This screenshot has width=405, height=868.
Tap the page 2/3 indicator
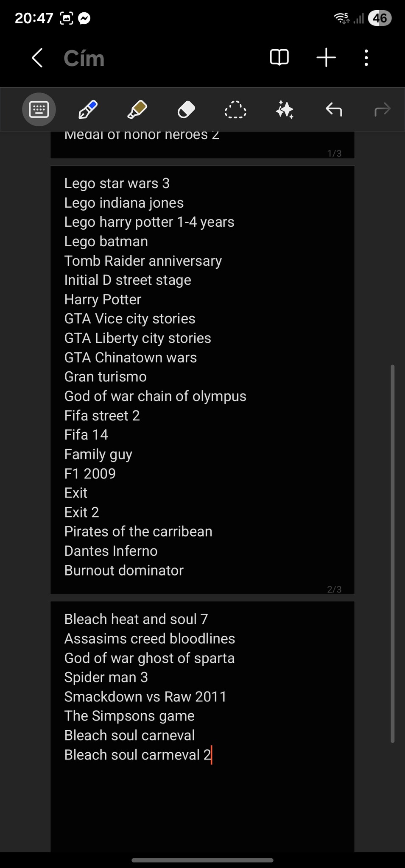[x=334, y=589]
